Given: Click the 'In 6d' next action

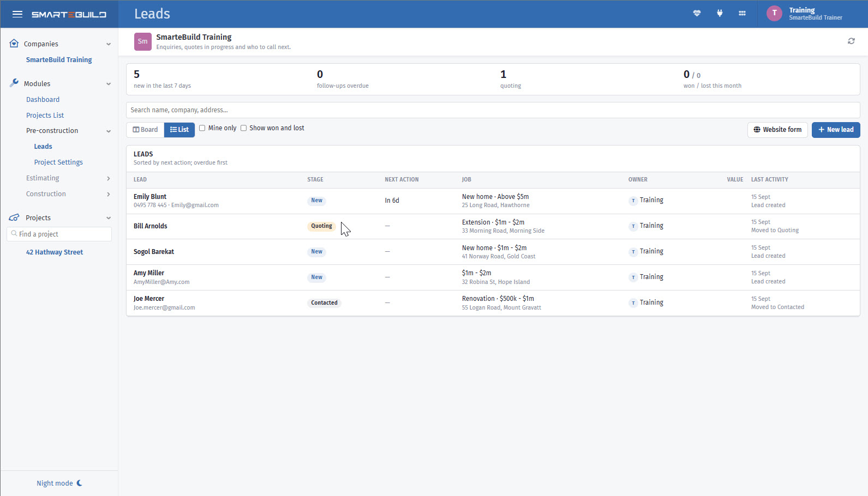Looking at the screenshot, I should coord(392,201).
